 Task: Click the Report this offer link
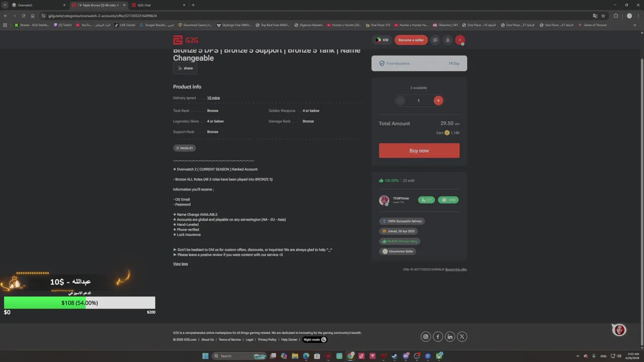pyautogui.click(x=456, y=269)
